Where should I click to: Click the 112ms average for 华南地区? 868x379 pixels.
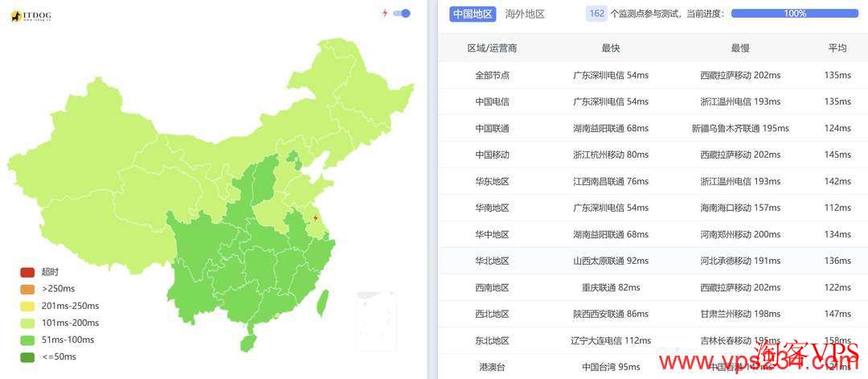[837, 208]
